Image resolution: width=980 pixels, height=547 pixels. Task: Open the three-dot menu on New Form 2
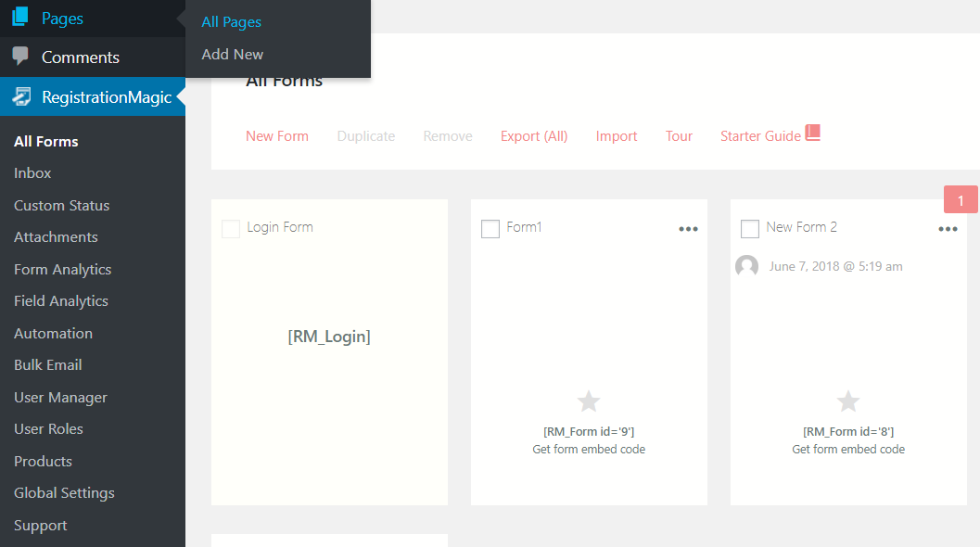[x=948, y=229]
